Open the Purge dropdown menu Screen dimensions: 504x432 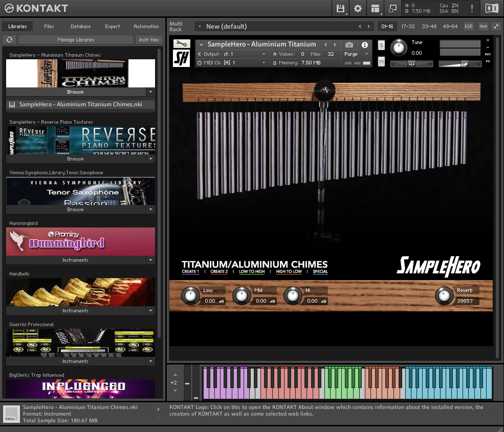pos(356,54)
